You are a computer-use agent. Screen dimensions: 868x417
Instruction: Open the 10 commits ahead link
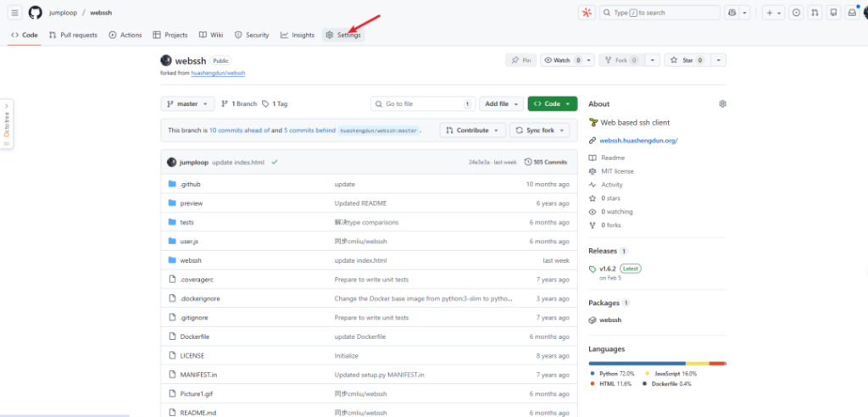point(240,131)
